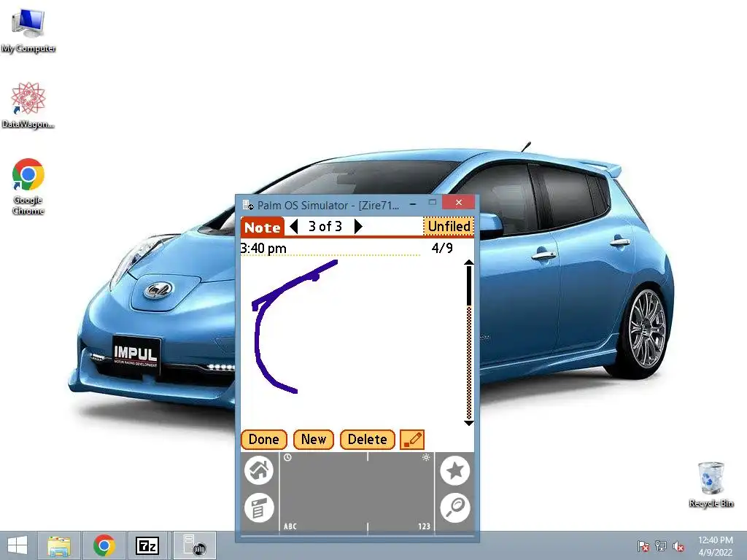Tap the brightness icon in Graffiti area
This screenshot has width=747, height=560.
pos(426,458)
